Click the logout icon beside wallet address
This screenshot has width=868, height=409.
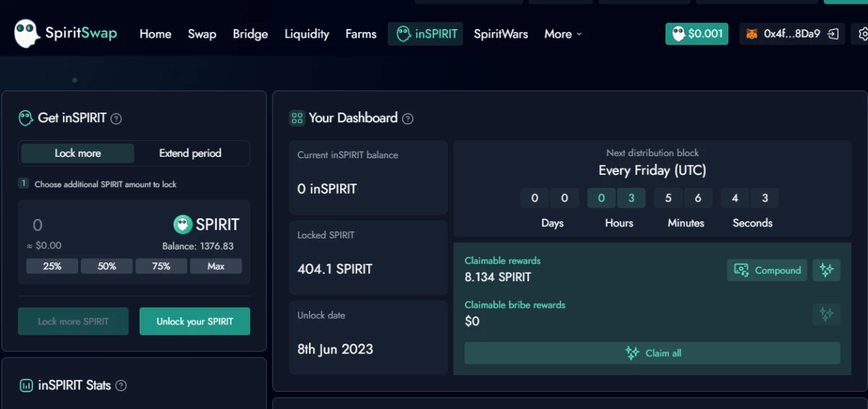pos(834,34)
